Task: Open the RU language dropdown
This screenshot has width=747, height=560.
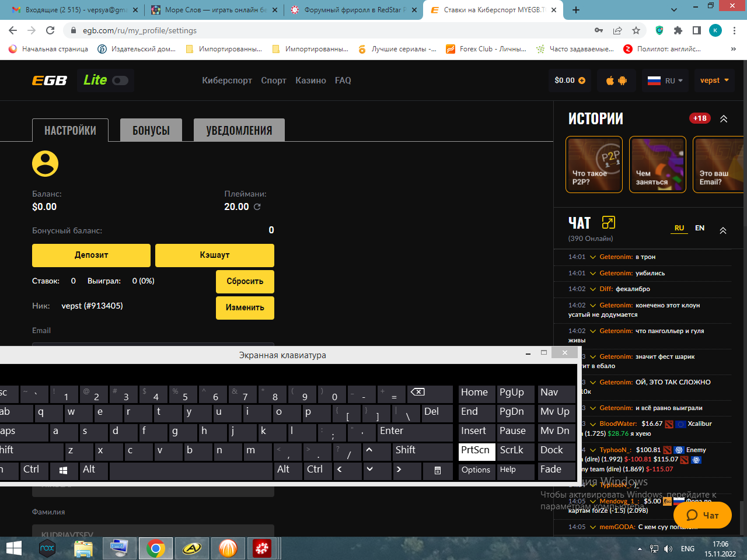Action: pos(665,80)
